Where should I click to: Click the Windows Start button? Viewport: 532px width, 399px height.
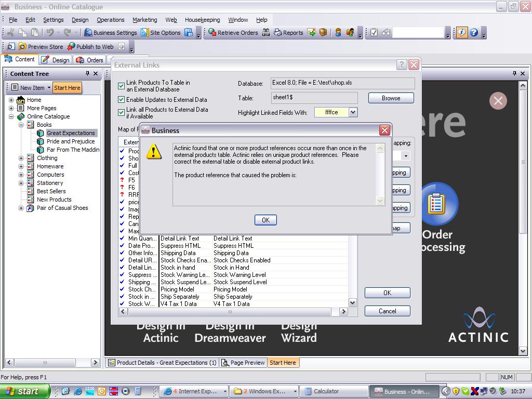(x=24, y=391)
